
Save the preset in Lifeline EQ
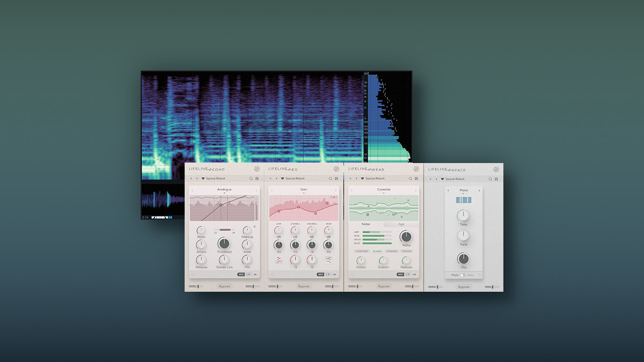tap(336, 179)
